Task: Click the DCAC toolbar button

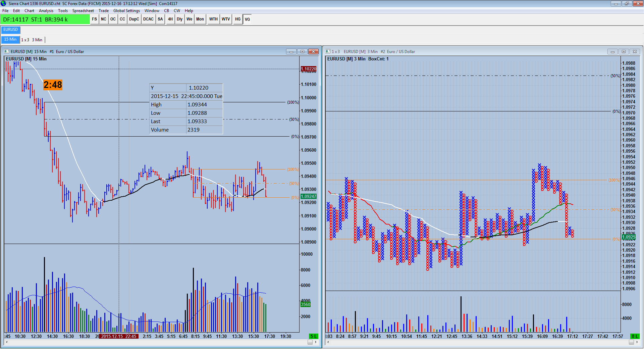Action: tap(149, 19)
